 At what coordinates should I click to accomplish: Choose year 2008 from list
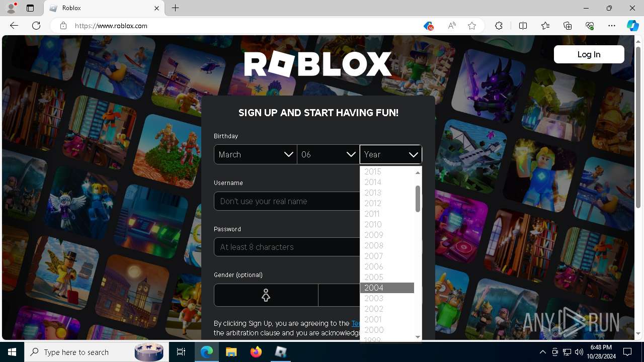tap(387, 245)
